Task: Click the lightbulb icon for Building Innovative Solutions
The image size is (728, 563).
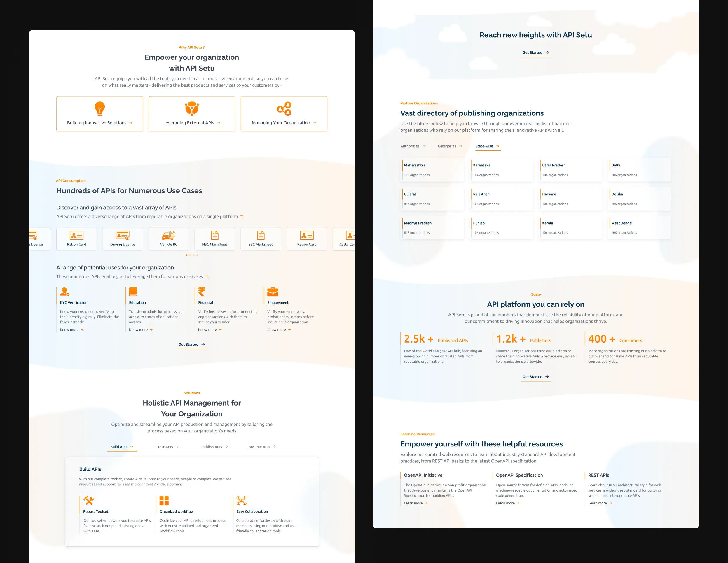Action: pos(100,108)
